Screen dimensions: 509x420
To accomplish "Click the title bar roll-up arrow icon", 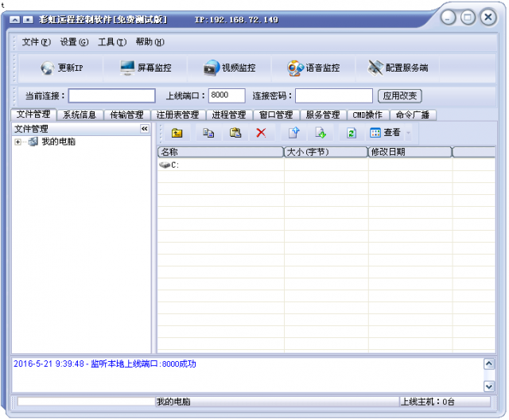I will pos(14,20).
